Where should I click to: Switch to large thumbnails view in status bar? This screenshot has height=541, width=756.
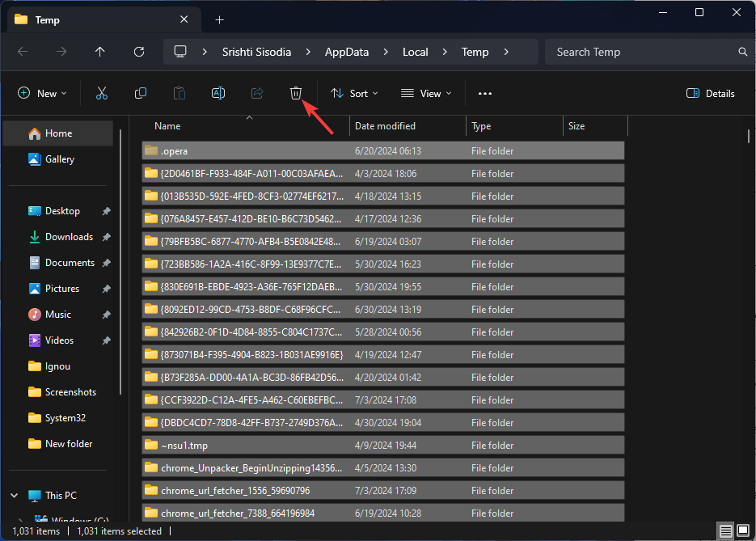pyautogui.click(x=743, y=531)
